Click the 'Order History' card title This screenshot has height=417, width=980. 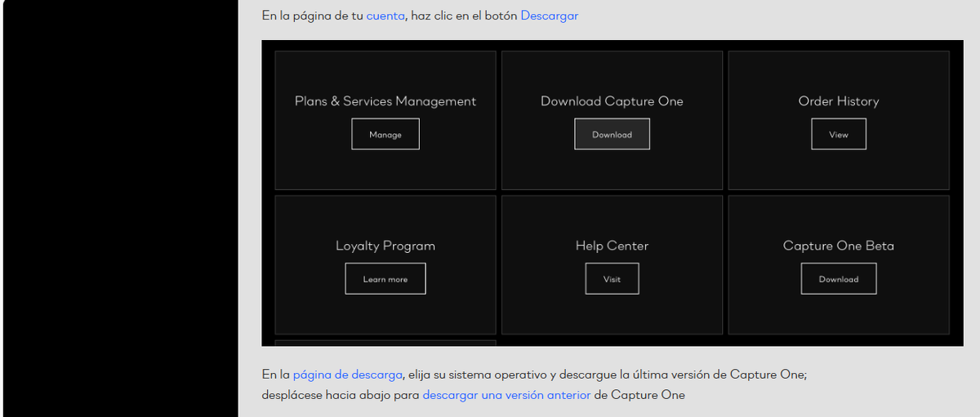[838, 101]
